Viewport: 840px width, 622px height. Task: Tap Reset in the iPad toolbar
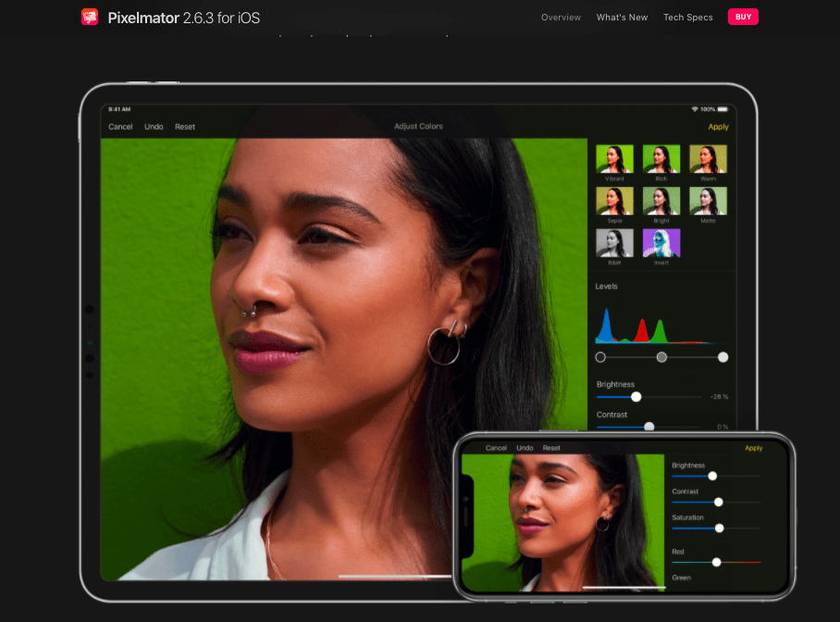(x=185, y=127)
